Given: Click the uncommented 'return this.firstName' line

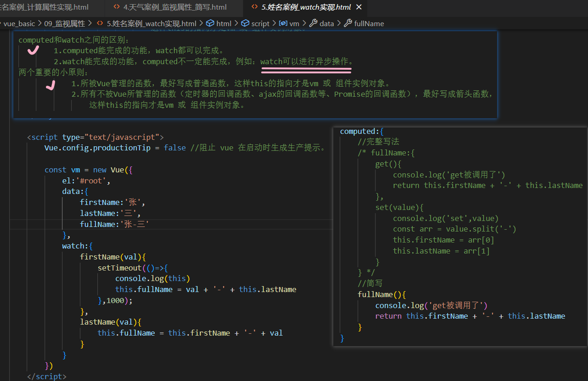Looking at the screenshot, I should pyautogui.click(x=470, y=316).
